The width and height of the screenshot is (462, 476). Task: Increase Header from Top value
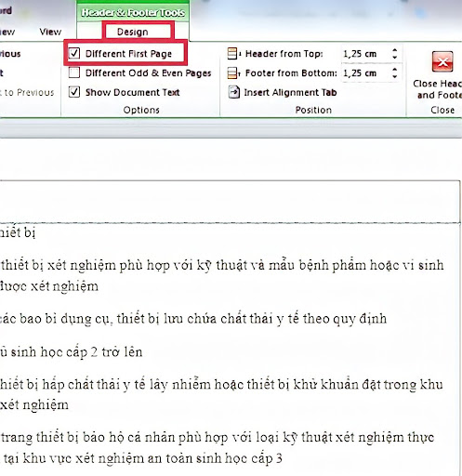point(394,50)
